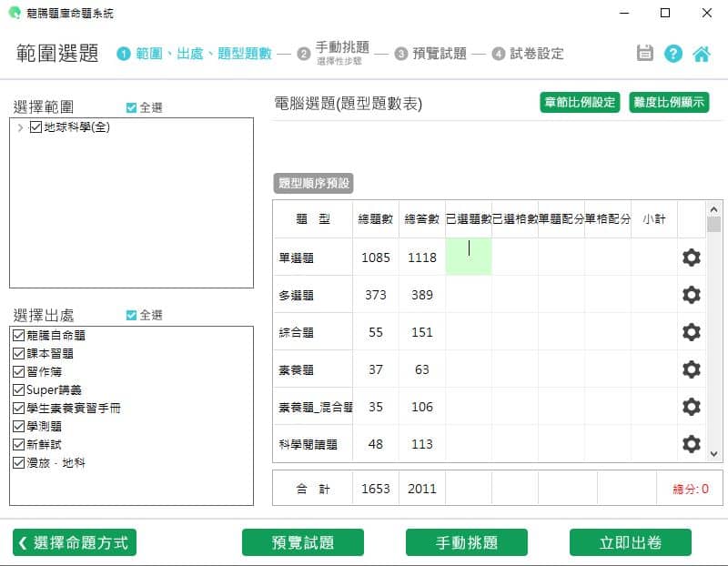Screen dimensions: 728x566
Task: Click the 科學閱讀題 row label
Action: pyautogui.click(x=308, y=444)
